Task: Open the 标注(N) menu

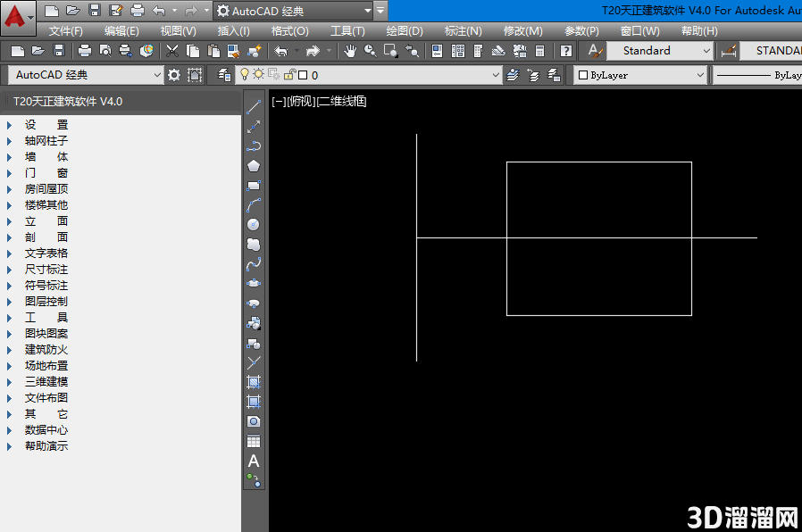Action: pos(463,31)
